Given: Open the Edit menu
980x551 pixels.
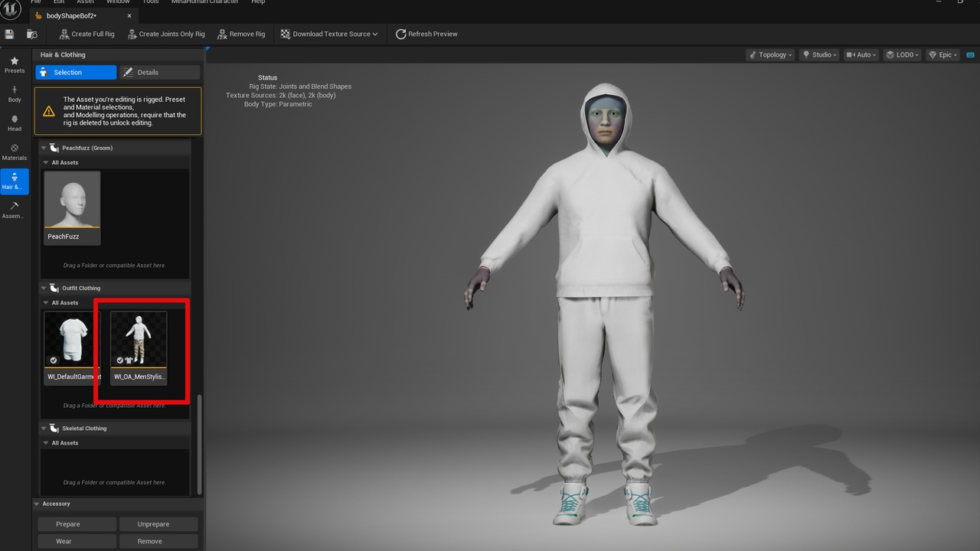Looking at the screenshot, I should tap(59, 2).
